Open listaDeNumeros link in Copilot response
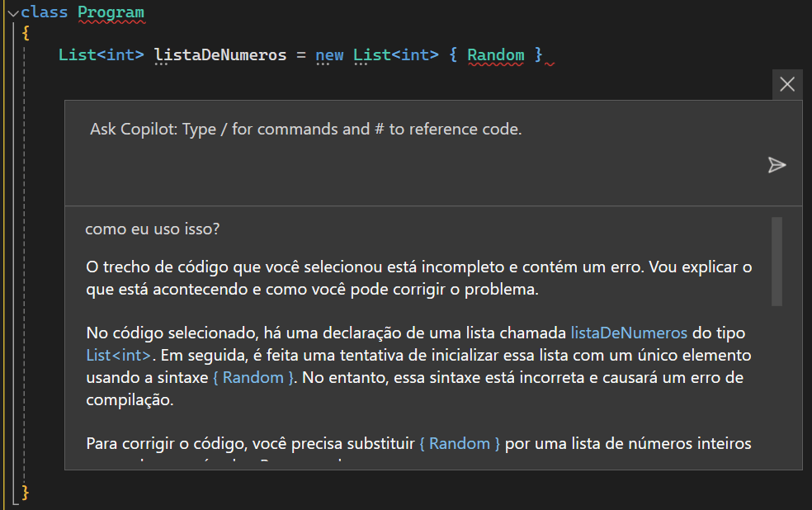The width and height of the screenshot is (812, 510). point(629,333)
